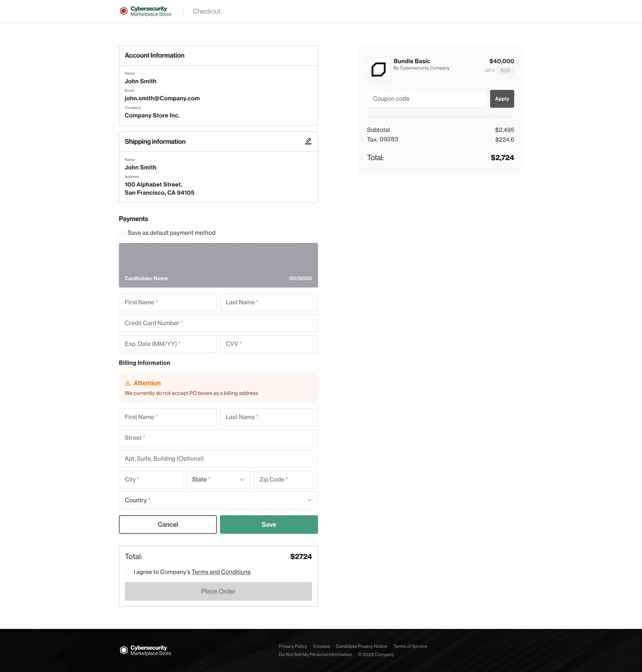Click the Coupon code input field
The width and height of the screenshot is (642, 672).
point(427,98)
